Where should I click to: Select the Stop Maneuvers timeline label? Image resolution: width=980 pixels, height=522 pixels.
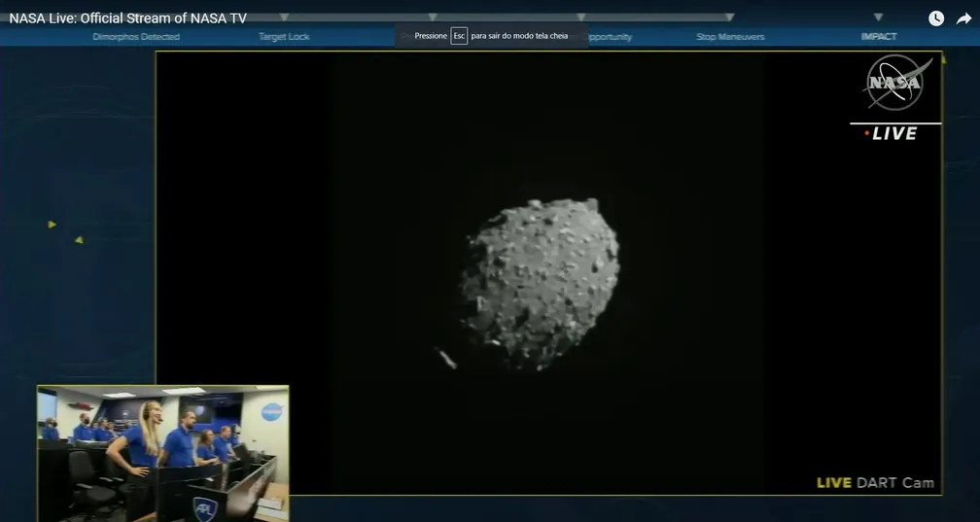730,37
